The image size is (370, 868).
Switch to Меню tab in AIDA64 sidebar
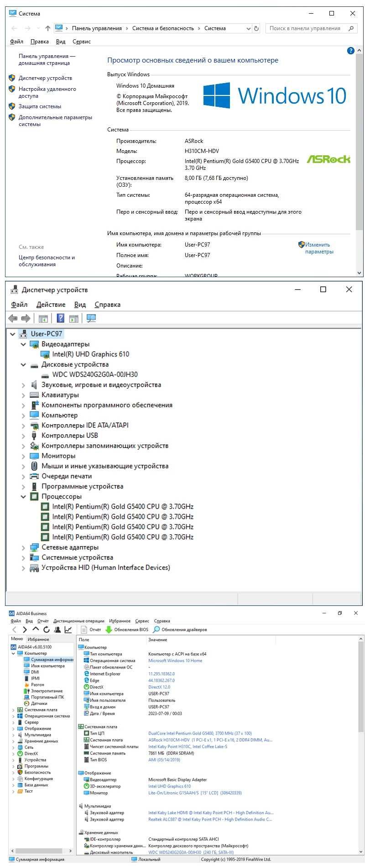(x=17, y=639)
